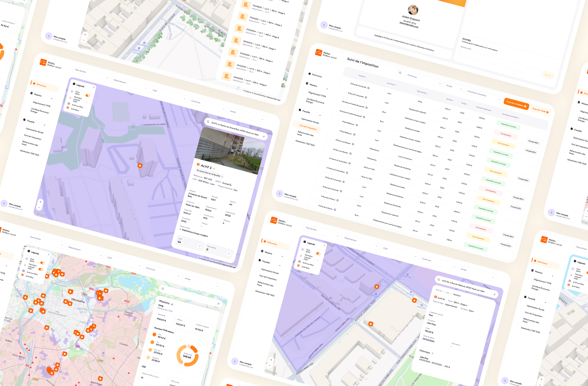Screen dimensions: 588x386
Task: Open Type de bien dropdown in Actif 5 window
Action: (x=91, y=74)
